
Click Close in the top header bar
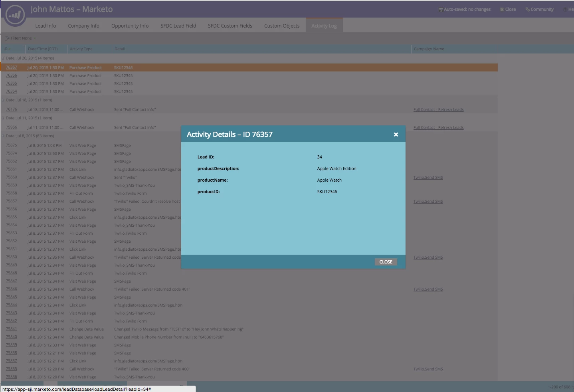pyautogui.click(x=508, y=9)
